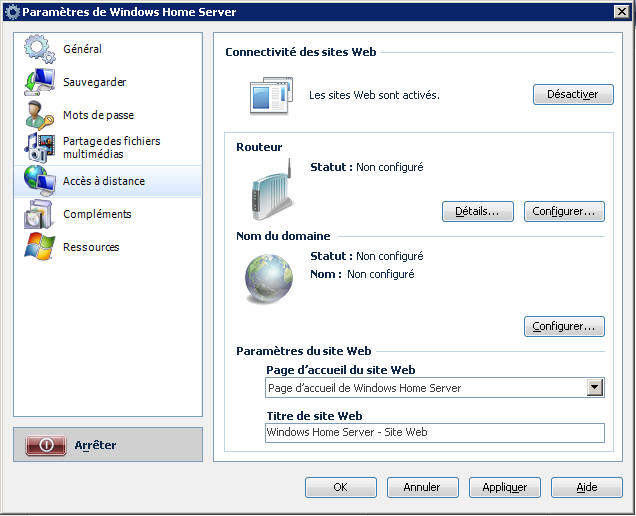The width and height of the screenshot is (636, 516).
Task: Click Configurer button for Nom du domaine
Action: click(x=564, y=327)
